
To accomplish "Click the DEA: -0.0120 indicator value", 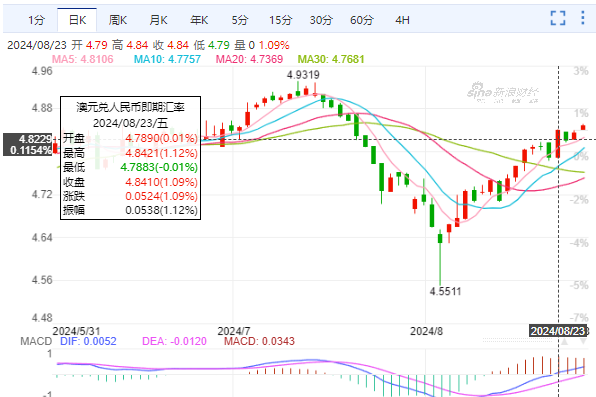I will (x=174, y=341).
